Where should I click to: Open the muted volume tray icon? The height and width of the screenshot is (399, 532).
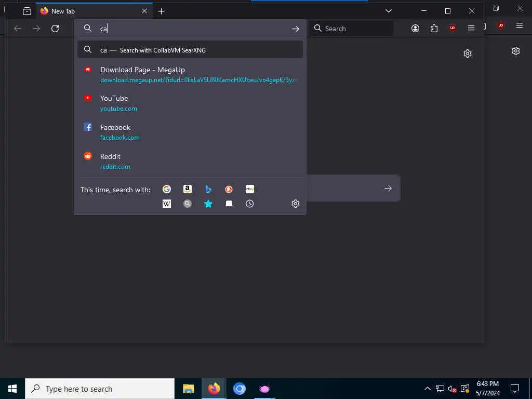[x=453, y=389]
